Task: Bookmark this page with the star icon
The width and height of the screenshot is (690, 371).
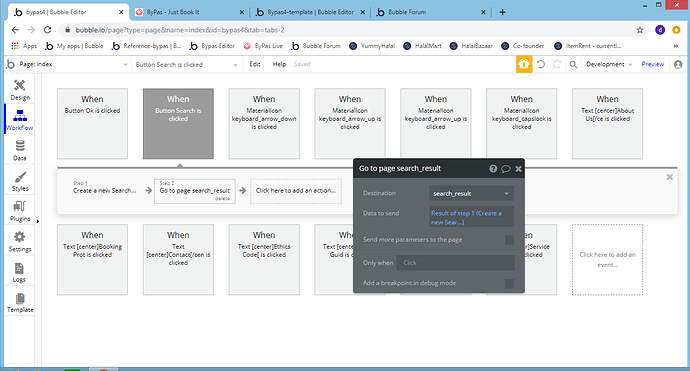Action: 640,30
